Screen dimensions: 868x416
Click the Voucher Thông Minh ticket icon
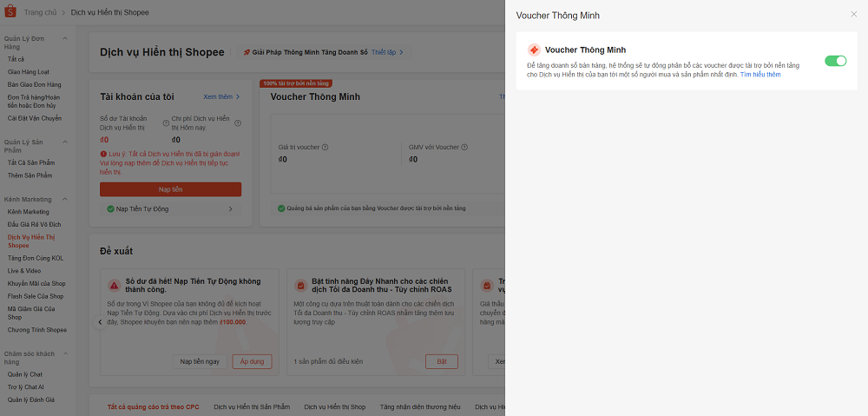[534, 50]
